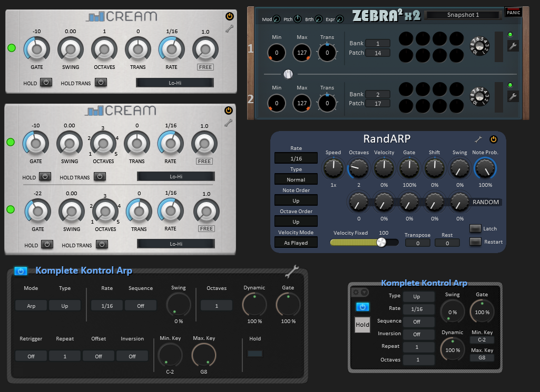Open RandARP Type dropdown showing Normal
Image resolution: width=540 pixels, height=392 pixels.
[x=296, y=179]
